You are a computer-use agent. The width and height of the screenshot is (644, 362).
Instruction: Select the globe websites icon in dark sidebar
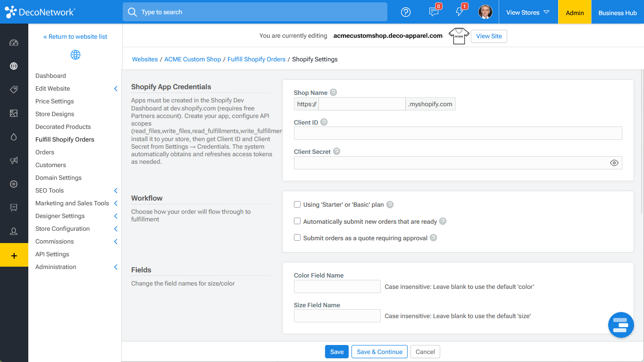[x=14, y=66]
